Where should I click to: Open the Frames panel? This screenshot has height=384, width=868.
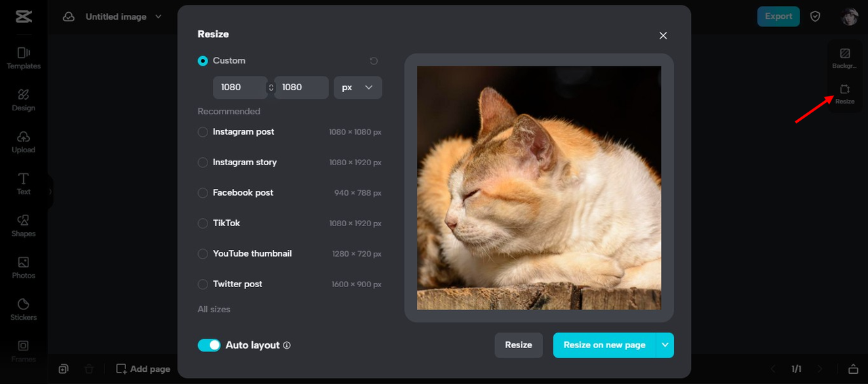coord(24,351)
